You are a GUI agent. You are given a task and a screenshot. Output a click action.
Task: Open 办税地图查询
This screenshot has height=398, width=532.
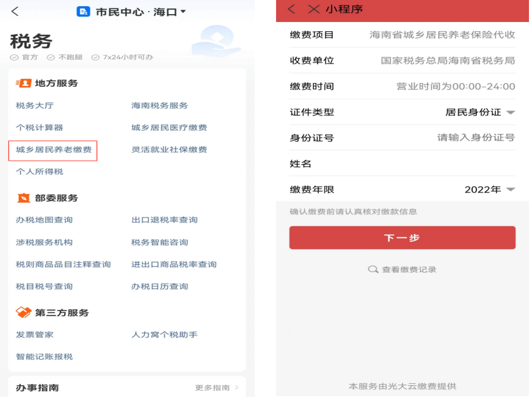[44, 220]
